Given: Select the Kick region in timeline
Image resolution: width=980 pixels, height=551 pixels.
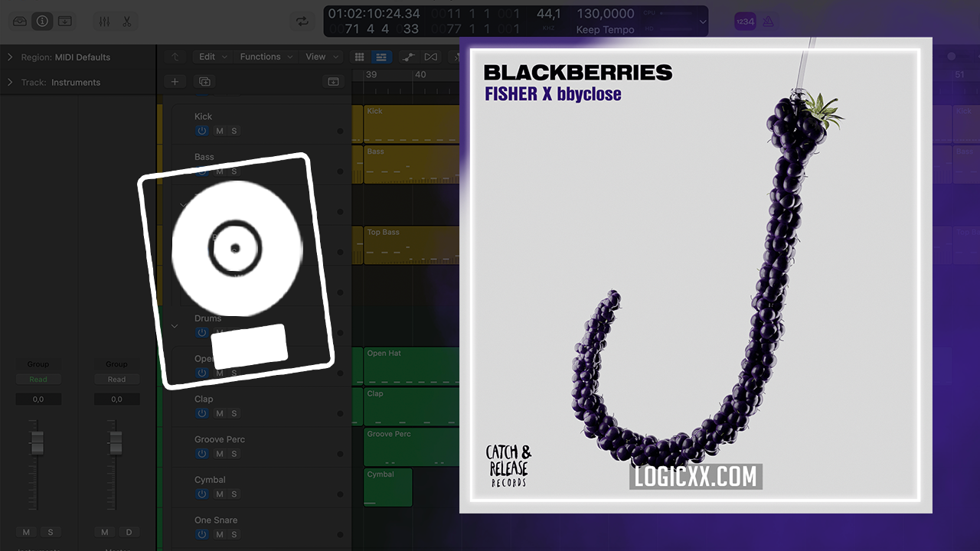Looking at the screenshot, I should click(x=411, y=124).
